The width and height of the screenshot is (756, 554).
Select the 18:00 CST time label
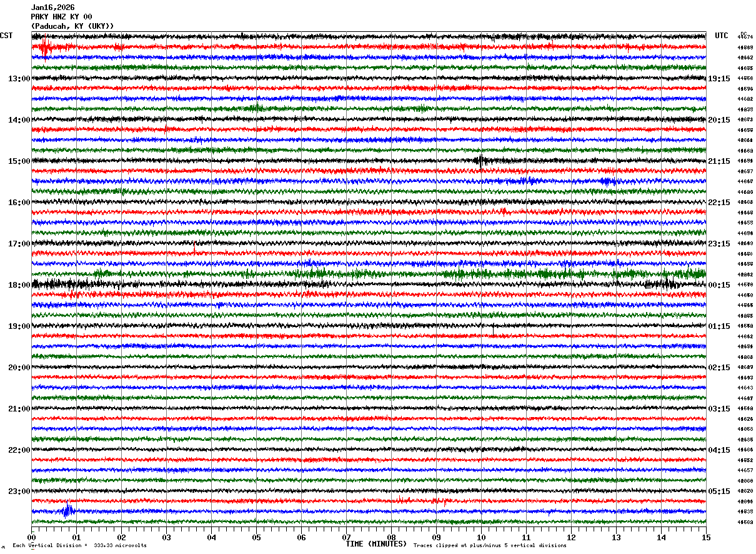click(19, 285)
